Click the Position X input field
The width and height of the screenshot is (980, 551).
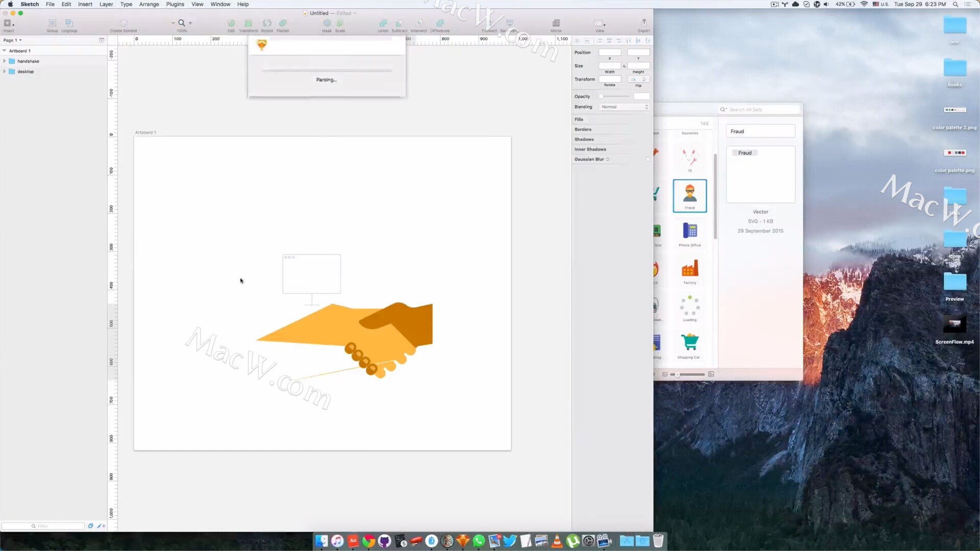click(610, 53)
